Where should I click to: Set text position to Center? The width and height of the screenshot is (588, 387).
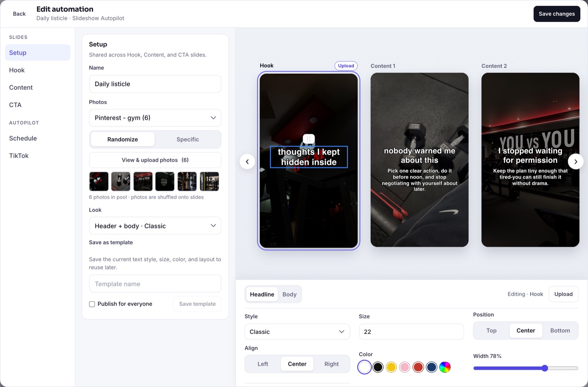[x=526, y=331]
